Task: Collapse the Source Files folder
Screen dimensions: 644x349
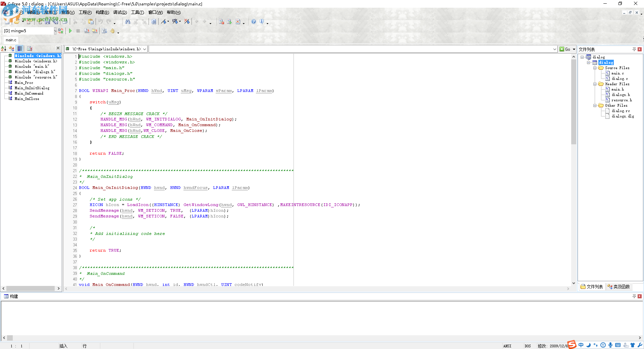Action: coord(595,68)
